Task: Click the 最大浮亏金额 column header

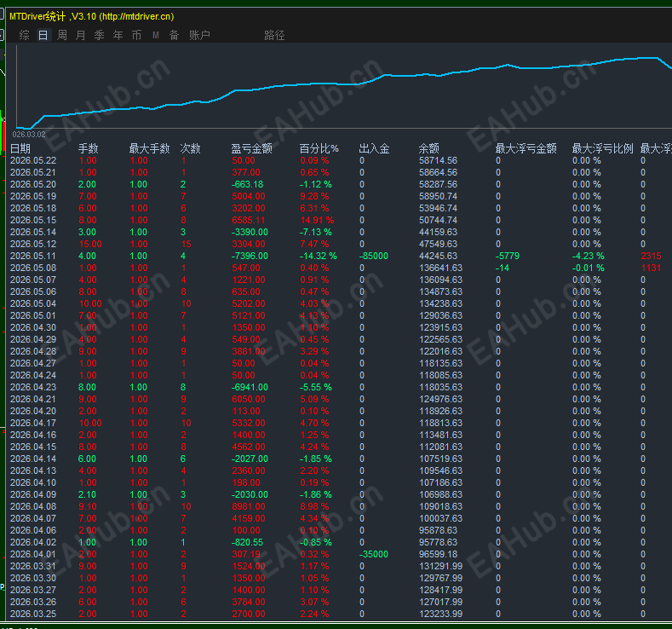Action: (526, 149)
